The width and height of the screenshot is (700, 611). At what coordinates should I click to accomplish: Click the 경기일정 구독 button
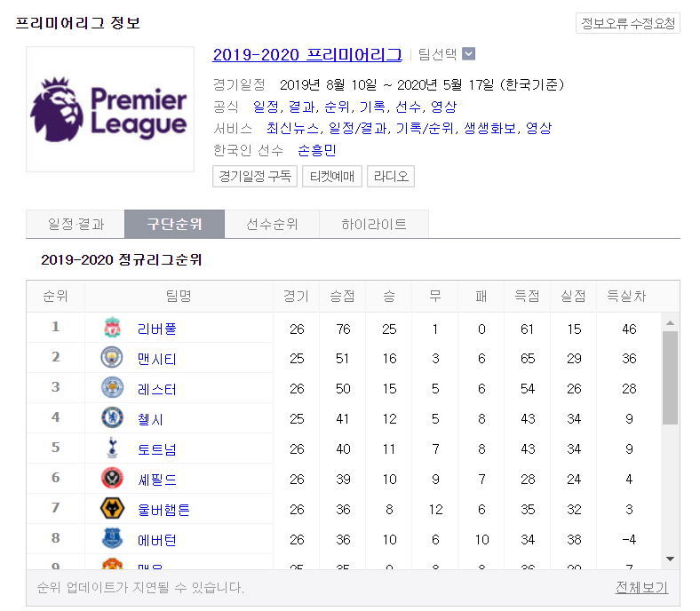click(255, 177)
